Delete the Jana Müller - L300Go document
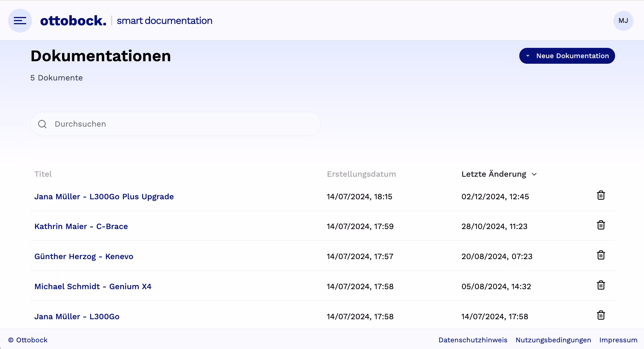The height and width of the screenshot is (349, 644). point(601,315)
